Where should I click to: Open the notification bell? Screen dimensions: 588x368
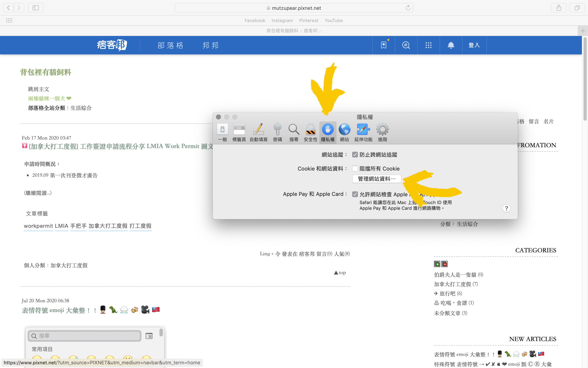pos(451,45)
